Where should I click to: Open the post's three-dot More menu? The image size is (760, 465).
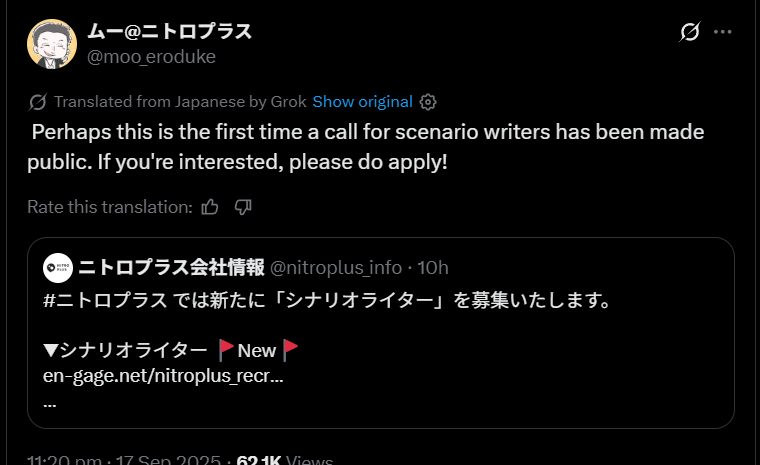723,32
